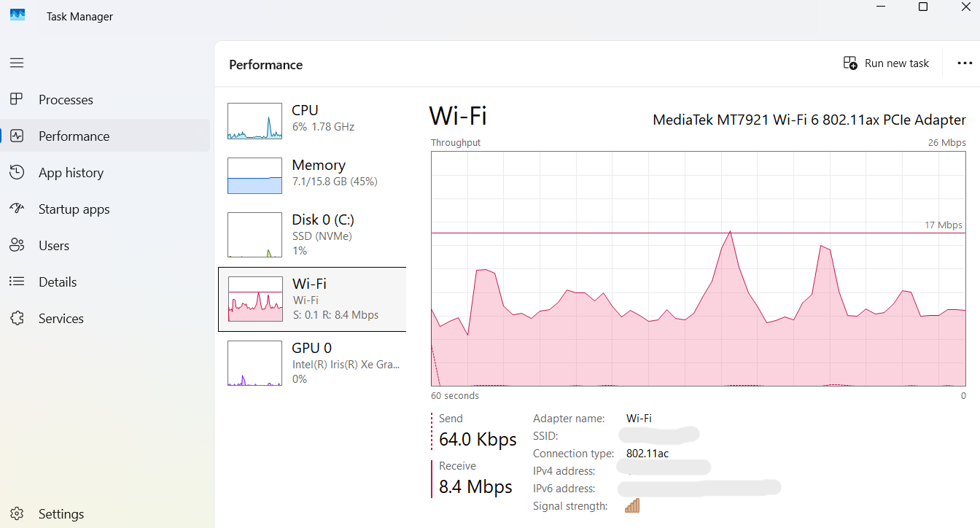This screenshot has width=980, height=528.
Task: Click the Performance section heading
Action: (x=265, y=65)
